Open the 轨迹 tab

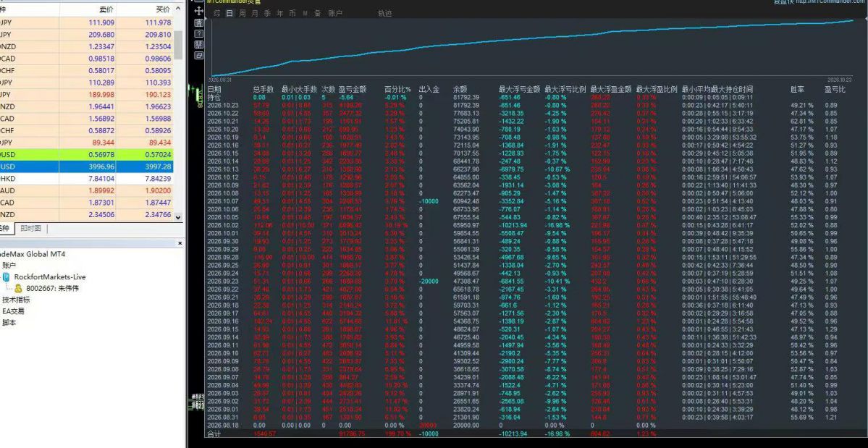[384, 13]
